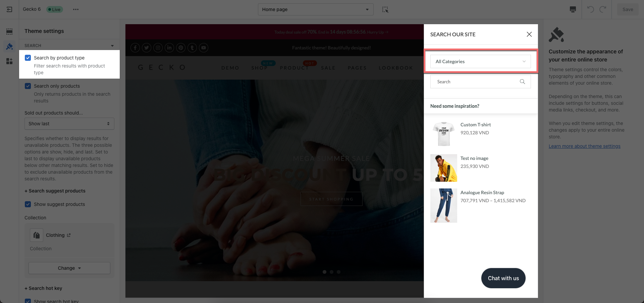Click the Search input field
Screen dimensions: 644x303
[481, 82]
